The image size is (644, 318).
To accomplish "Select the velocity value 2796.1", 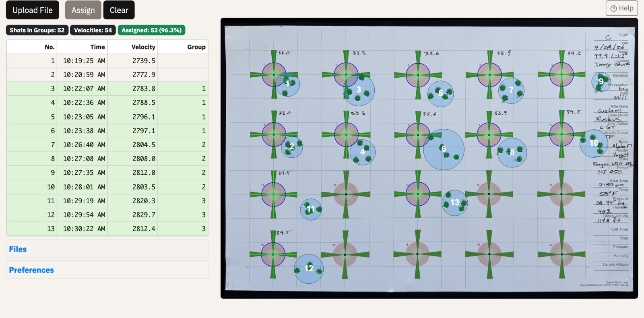I will click(x=132, y=117).
